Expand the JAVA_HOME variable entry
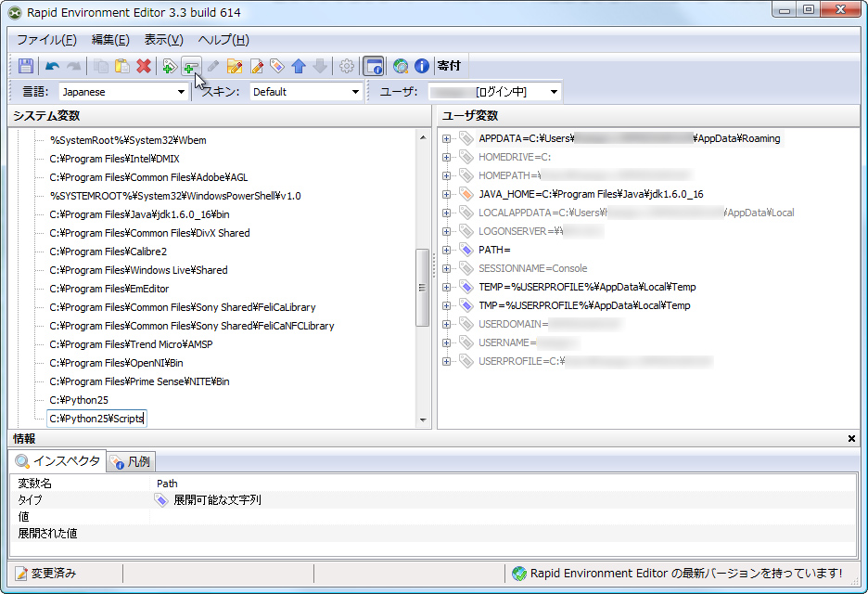868x594 pixels. click(446, 194)
